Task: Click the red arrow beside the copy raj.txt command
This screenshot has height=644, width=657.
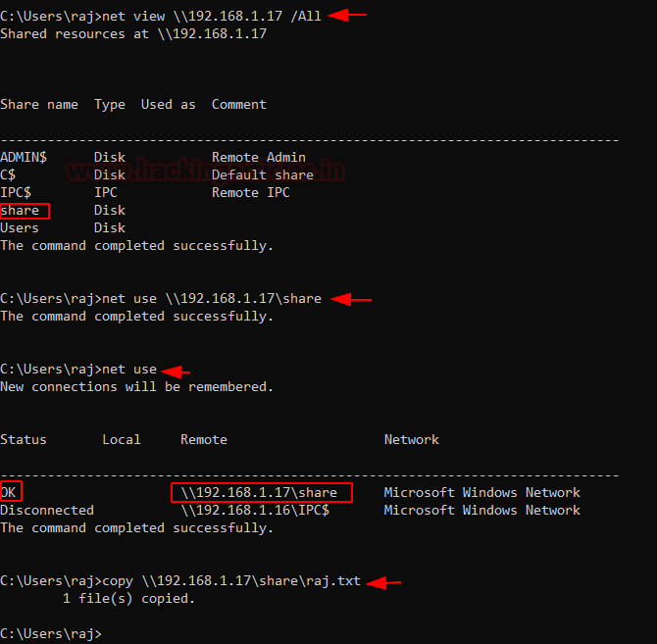Action: tap(383, 582)
